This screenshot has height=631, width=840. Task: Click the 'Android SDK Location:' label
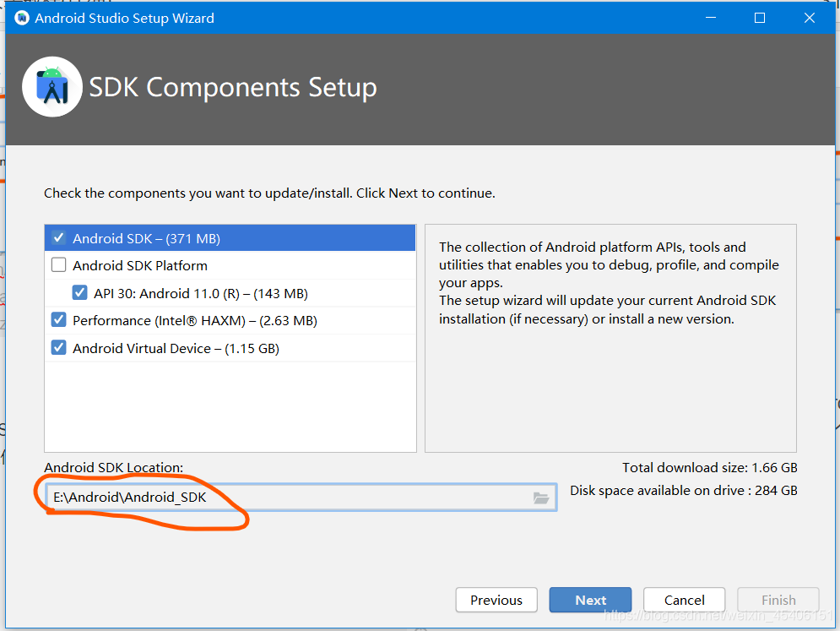point(114,467)
